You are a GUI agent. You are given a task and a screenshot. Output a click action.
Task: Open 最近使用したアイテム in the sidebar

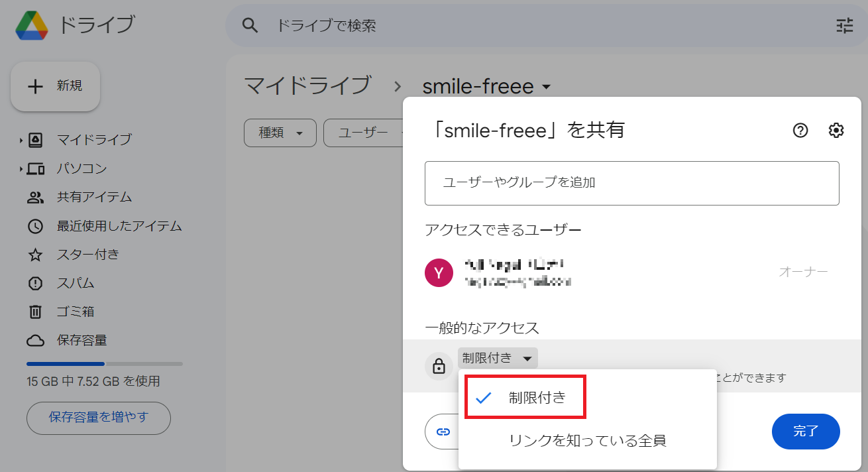119,226
